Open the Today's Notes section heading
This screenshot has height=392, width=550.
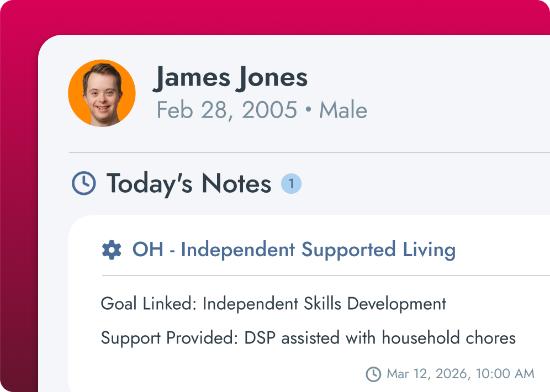click(x=188, y=183)
